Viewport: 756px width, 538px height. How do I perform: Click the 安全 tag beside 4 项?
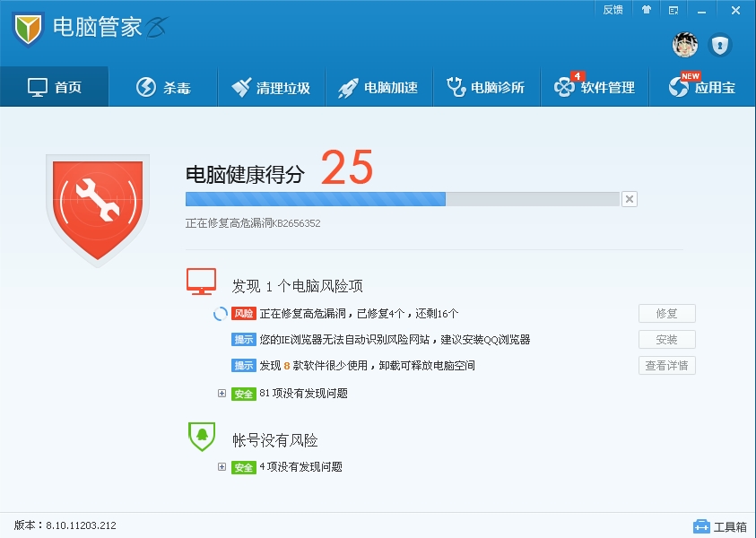click(x=244, y=467)
